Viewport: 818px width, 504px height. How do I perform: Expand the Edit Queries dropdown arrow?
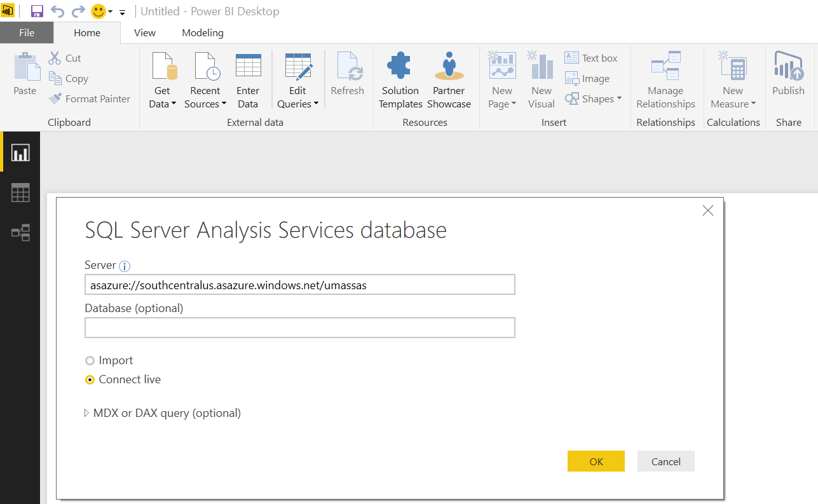click(x=316, y=104)
